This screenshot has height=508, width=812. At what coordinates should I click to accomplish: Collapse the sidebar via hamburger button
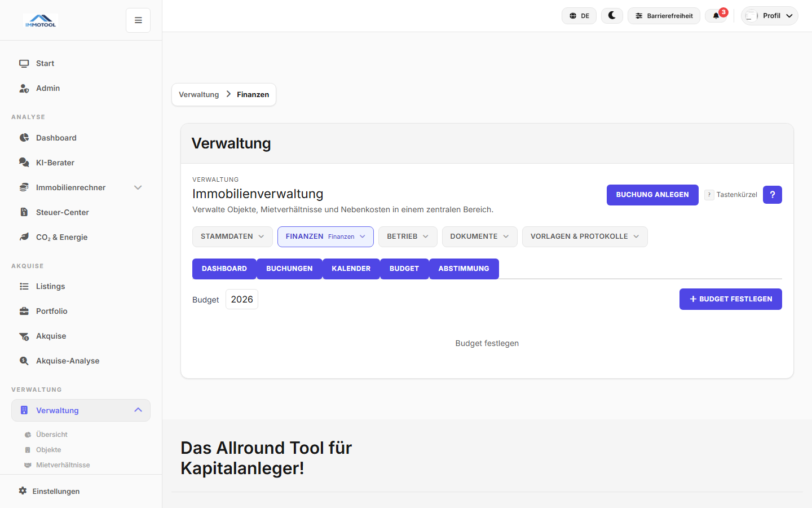click(x=138, y=20)
